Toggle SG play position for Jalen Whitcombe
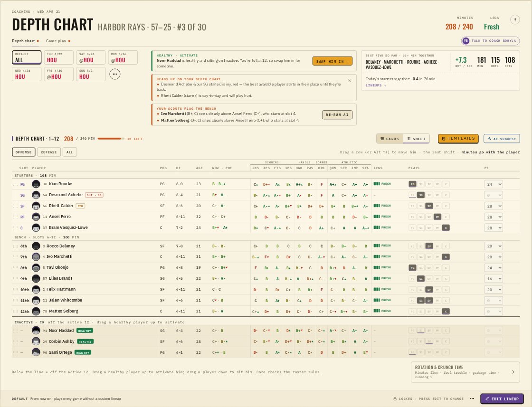 [x=421, y=301]
